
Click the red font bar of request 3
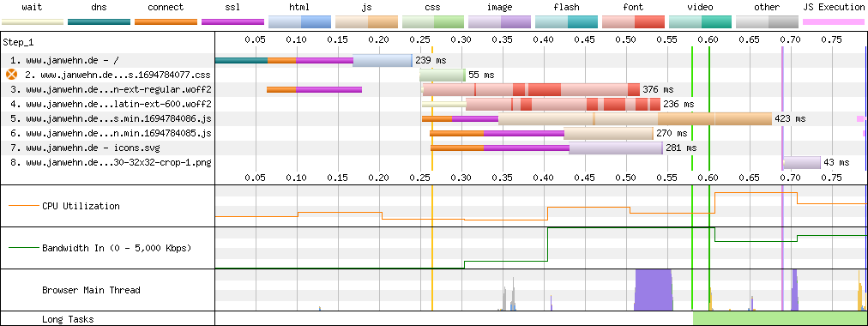coord(532,90)
